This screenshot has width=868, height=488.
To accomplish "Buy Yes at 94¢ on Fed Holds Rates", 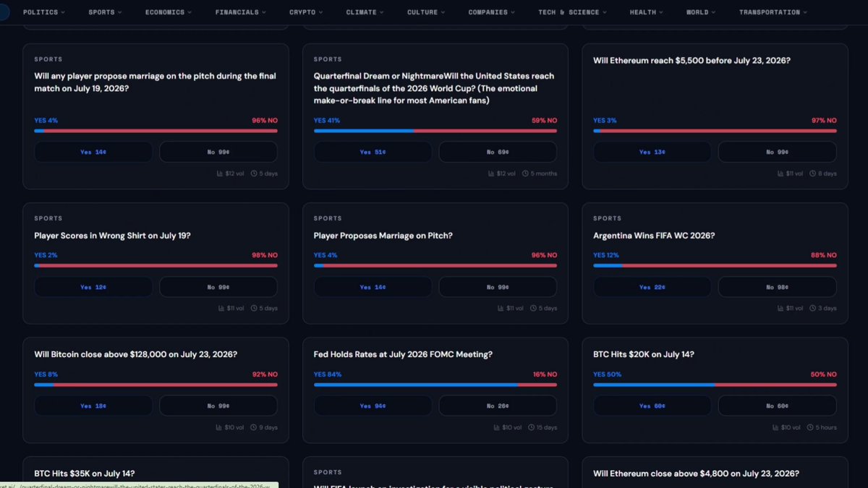I will (373, 406).
